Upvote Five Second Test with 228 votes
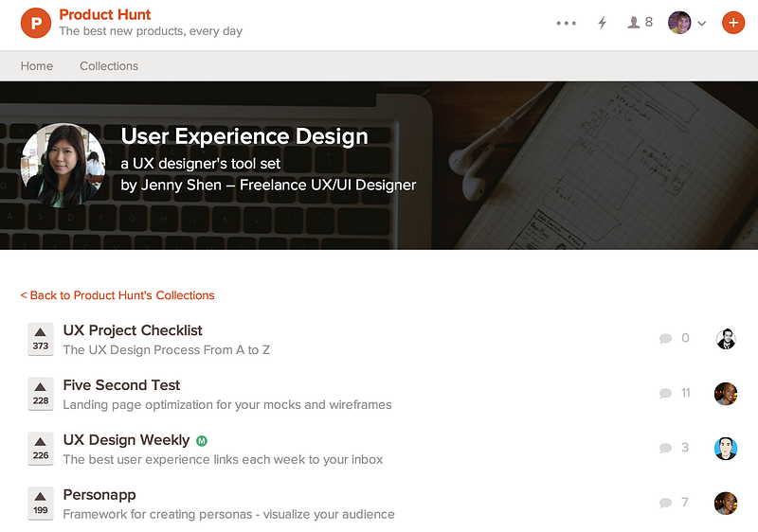758x532 pixels. click(x=41, y=394)
